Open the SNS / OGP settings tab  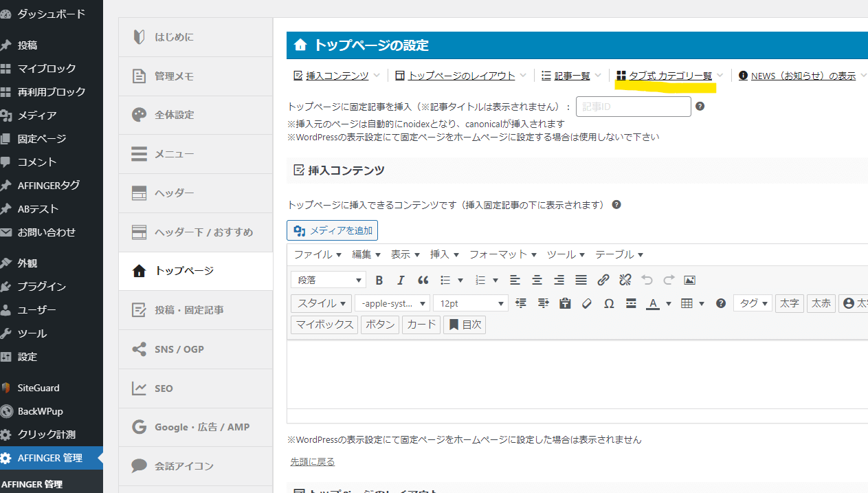click(196, 349)
